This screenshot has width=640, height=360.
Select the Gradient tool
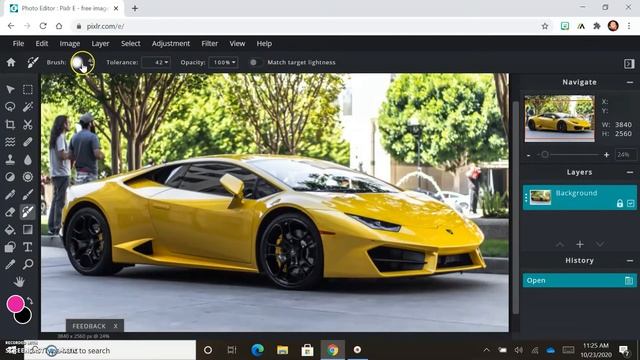click(x=28, y=229)
